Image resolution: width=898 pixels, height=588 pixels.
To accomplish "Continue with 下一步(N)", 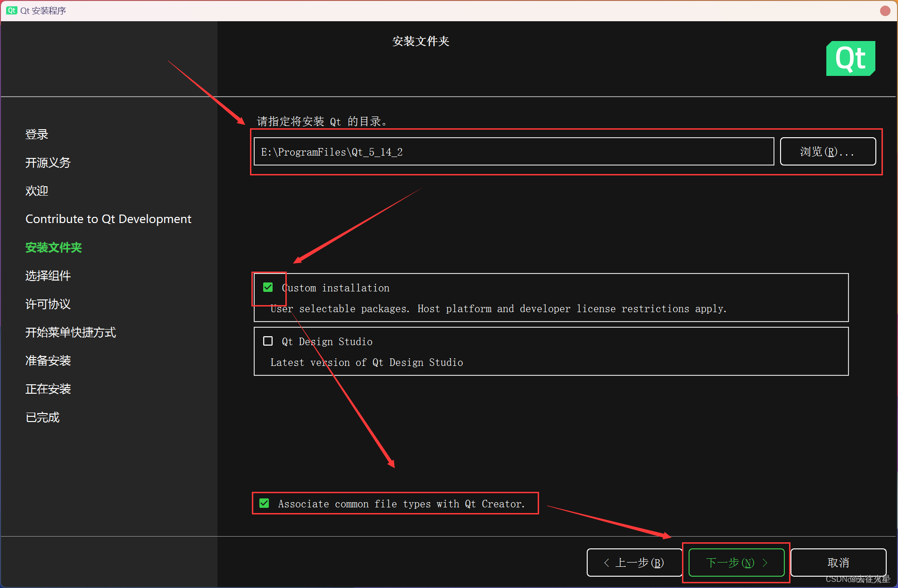I will 736,563.
